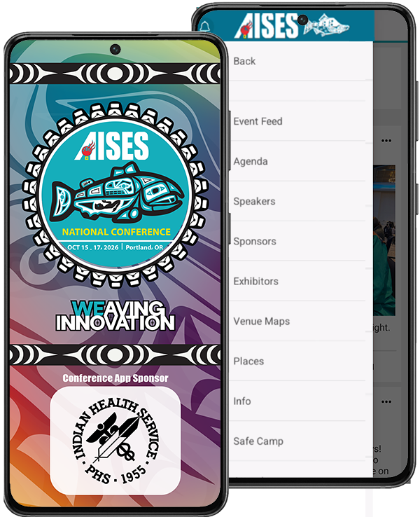420x517 pixels.
Task: Tap the Weaving Innovation title
Action: tap(115, 315)
